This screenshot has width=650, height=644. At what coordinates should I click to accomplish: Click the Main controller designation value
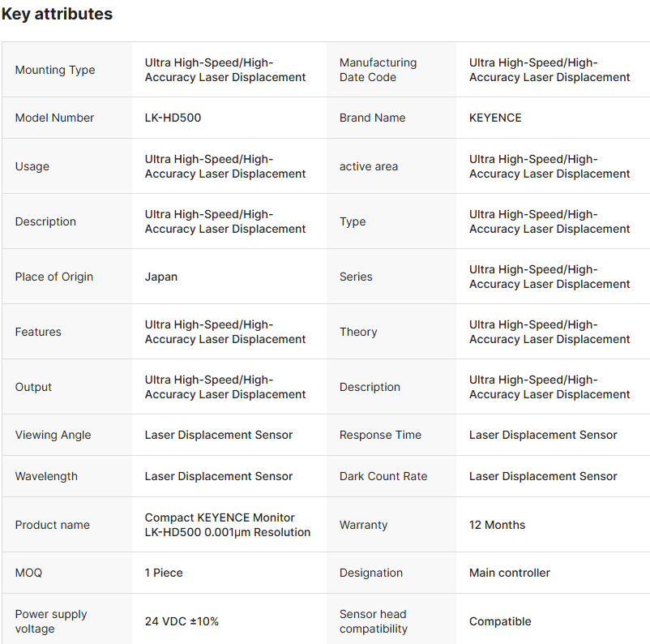[509, 573]
